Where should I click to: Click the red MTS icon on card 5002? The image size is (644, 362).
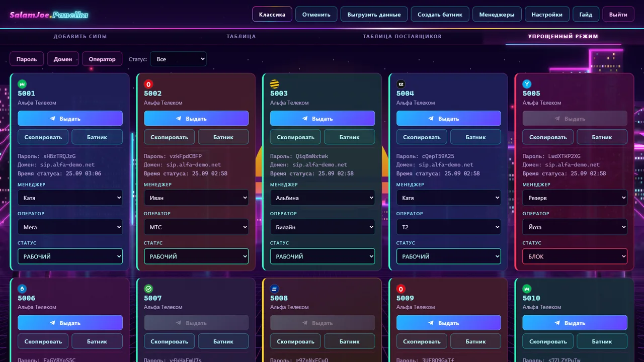click(148, 84)
